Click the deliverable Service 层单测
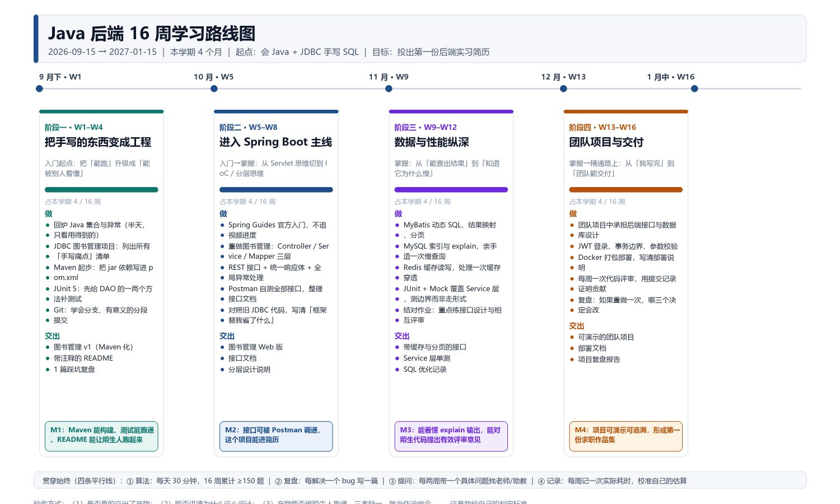The height and width of the screenshot is (504, 840). click(427, 358)
